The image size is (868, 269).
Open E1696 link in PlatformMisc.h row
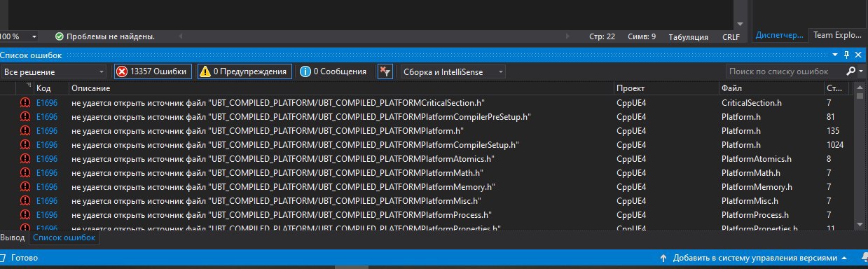coord(47,201)
